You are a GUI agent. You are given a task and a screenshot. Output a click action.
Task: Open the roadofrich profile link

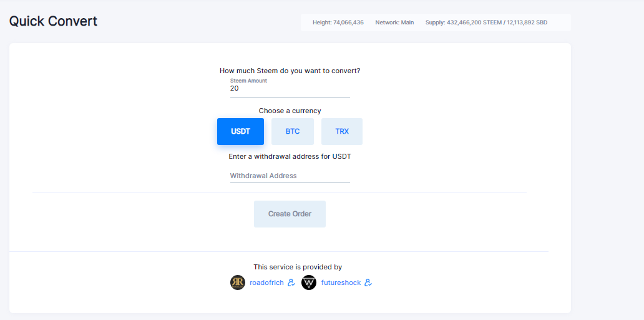(x=266, y=282)
